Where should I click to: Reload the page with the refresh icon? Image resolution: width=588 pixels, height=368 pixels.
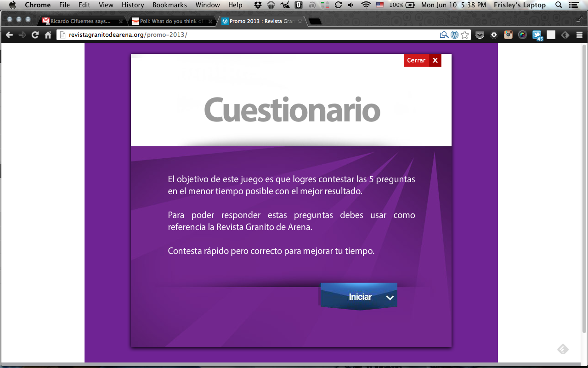pos(35,35)
